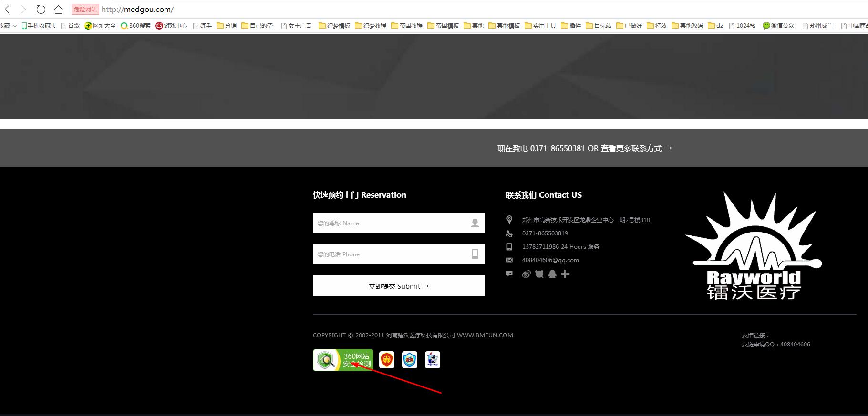Click the Rayworld 镭沃医疗 logo
Viewport: 868px width, 416px height.
point(754,246)
